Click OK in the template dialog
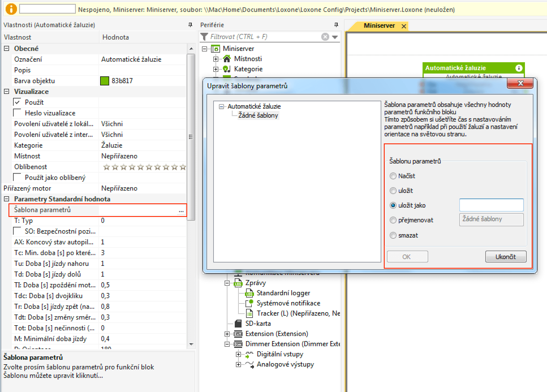 tap(407, 256)
